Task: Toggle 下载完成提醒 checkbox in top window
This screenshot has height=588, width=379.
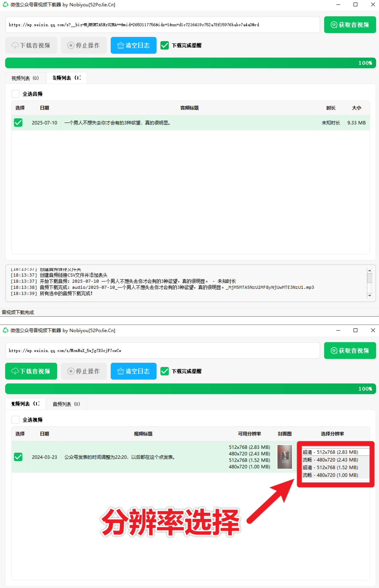Action: pyautogui.click(x=165, y=45)
